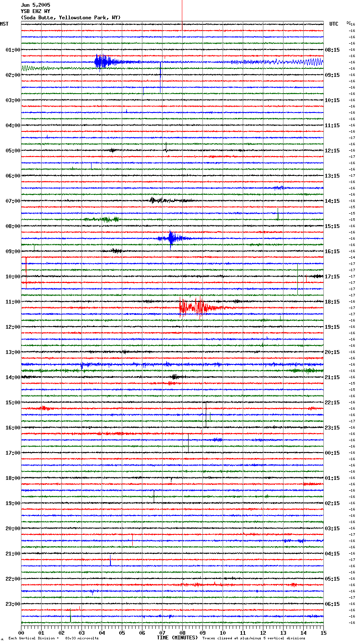Click minute 00 on the time axis

pyautogui.click(x=21, y=632)
